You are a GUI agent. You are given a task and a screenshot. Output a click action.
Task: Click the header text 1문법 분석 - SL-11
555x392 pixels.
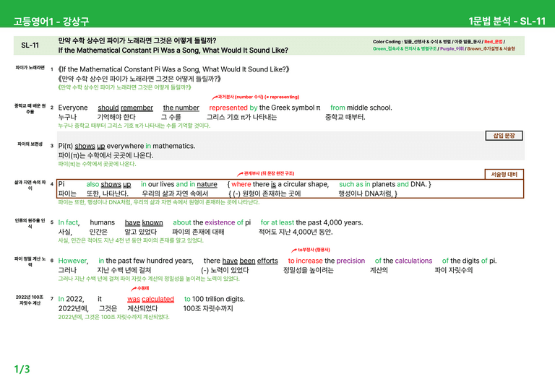[x=507, y=21]
